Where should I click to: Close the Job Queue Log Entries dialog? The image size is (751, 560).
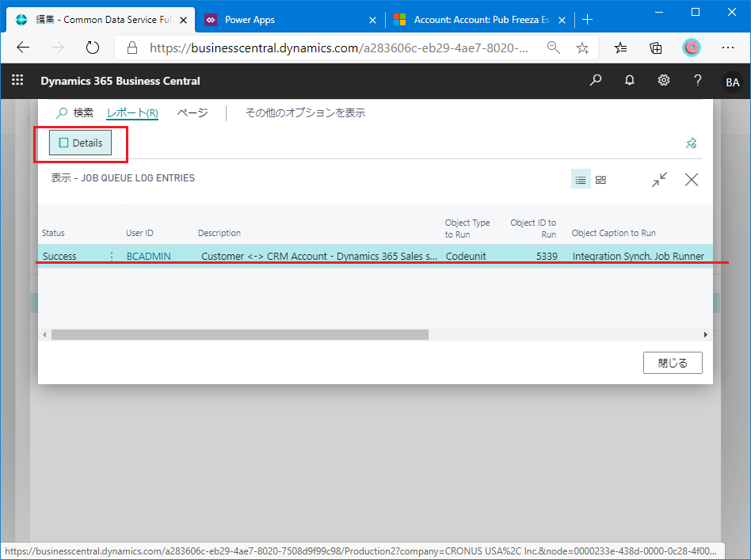pos(691,180)
